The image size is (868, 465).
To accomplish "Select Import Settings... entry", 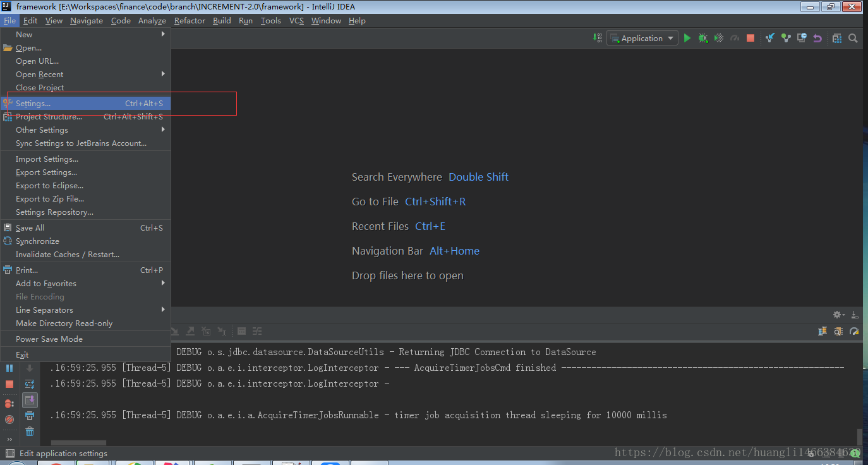I will point(85,159).
